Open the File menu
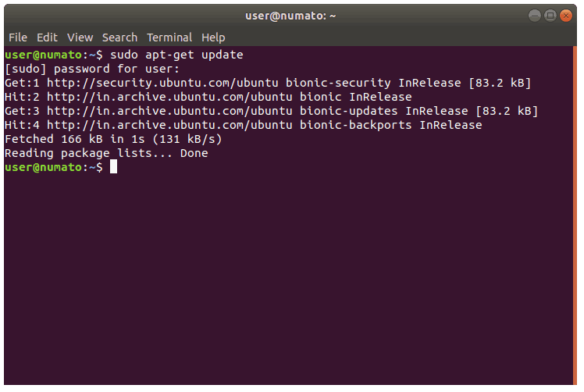This screenshot has height=392, width=584. point(17,37)
